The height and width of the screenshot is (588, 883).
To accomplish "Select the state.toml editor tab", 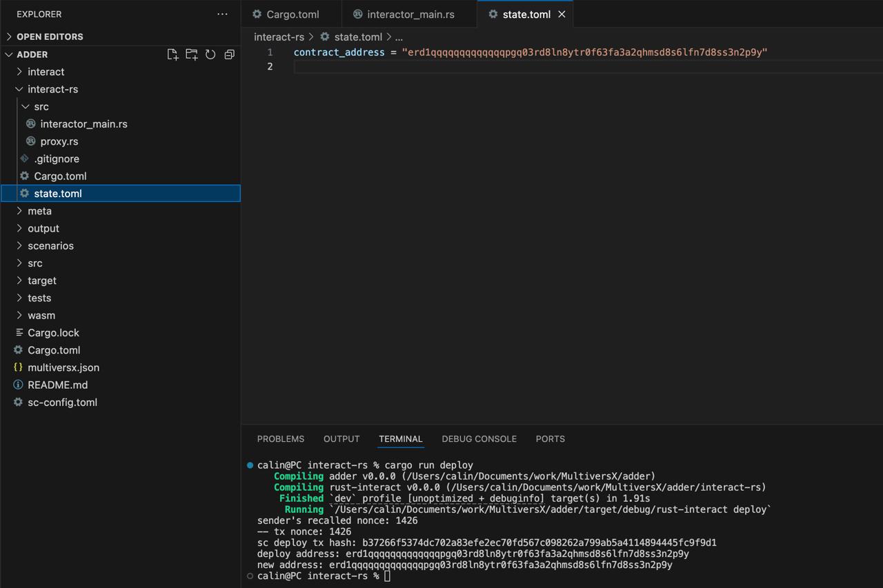I will click(x=526, y=14).
